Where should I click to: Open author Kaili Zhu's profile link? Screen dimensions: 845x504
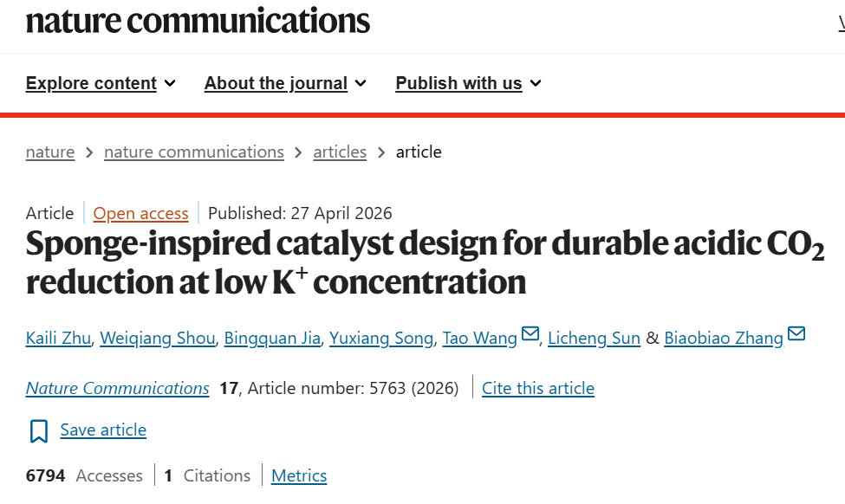pyautogui.click(x=58, y=338)
